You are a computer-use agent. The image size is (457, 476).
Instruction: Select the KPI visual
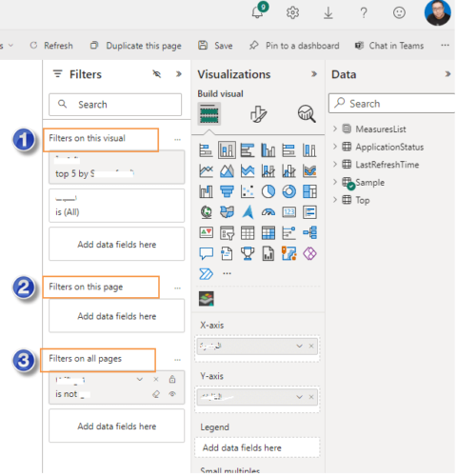coord(206,233)
